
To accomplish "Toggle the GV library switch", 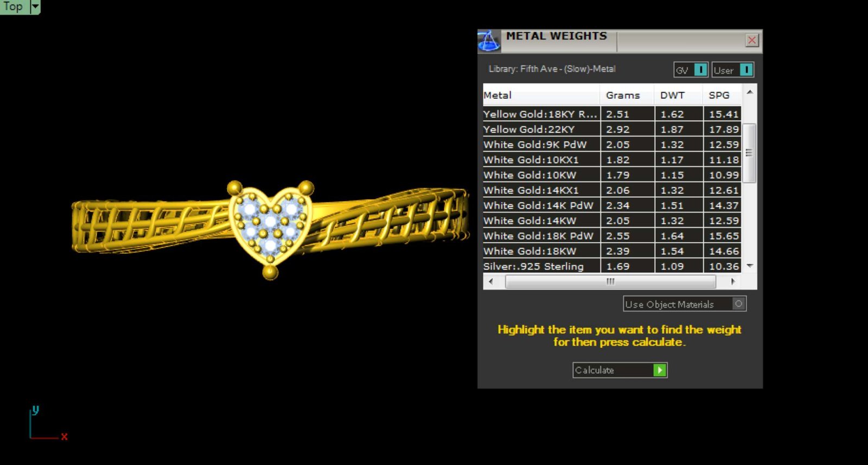I will (700, 70).
